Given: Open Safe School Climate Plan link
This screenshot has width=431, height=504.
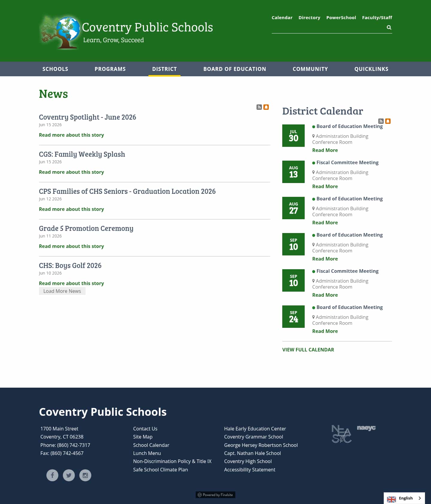Looking at the screenshot, I should [x=160, y=470].
